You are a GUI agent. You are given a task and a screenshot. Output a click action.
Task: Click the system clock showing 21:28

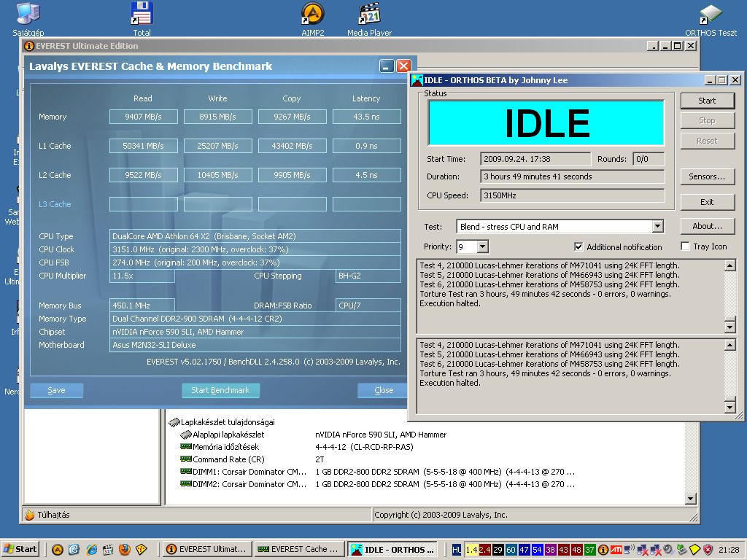pos(729,550)
